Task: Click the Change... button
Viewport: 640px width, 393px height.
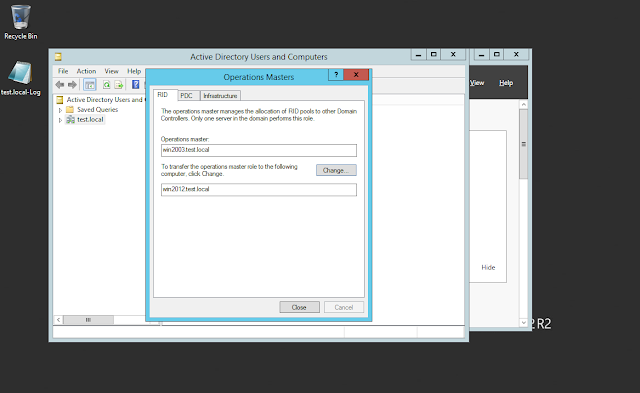Action: click(x=336, y=170)
